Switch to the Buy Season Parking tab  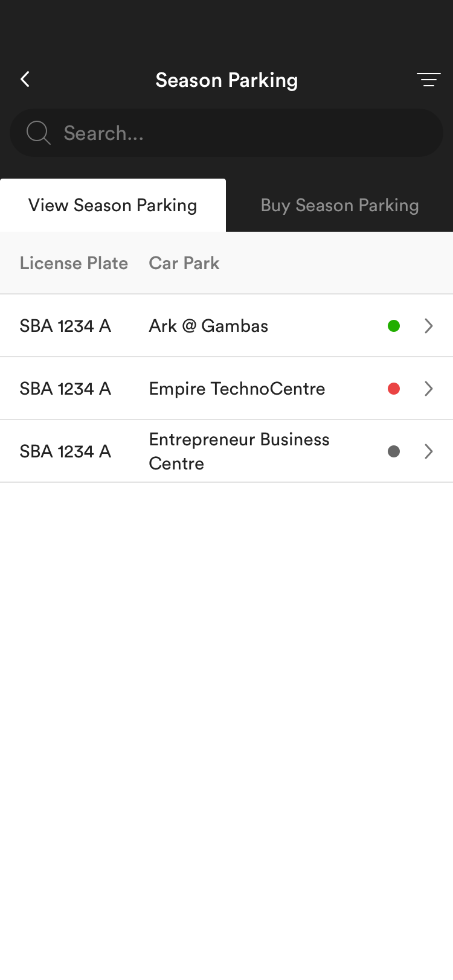click(339, 205)
